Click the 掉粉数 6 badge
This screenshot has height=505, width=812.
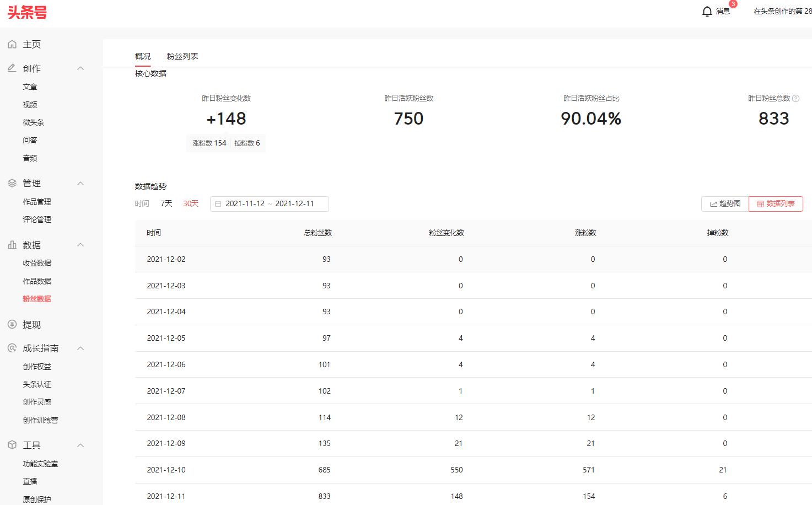(x=247, y=143)
